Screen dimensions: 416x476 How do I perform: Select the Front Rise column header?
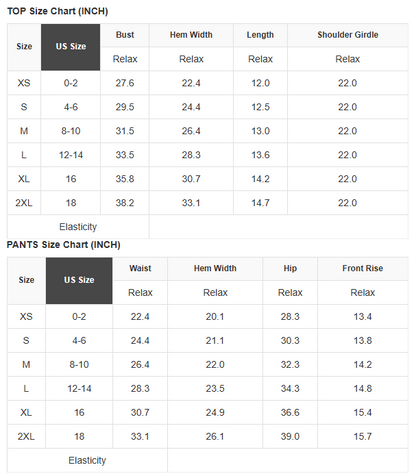click(363, 269)
